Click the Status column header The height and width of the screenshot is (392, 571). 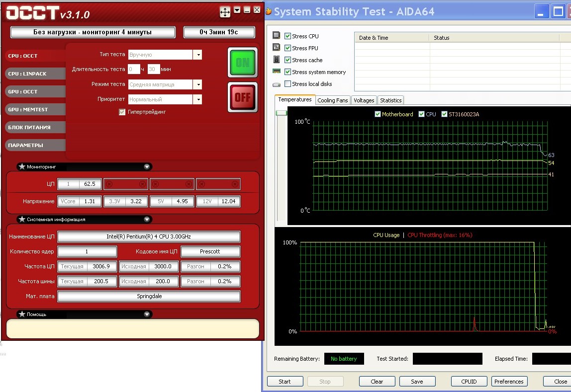tap(494, 37)
